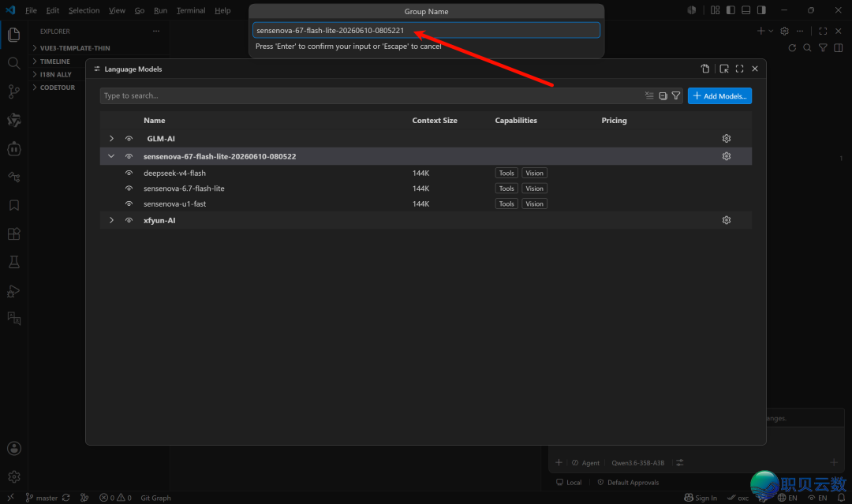Click the Add Models button
This screenshot has height=504, width=852.
coord(719,95)
